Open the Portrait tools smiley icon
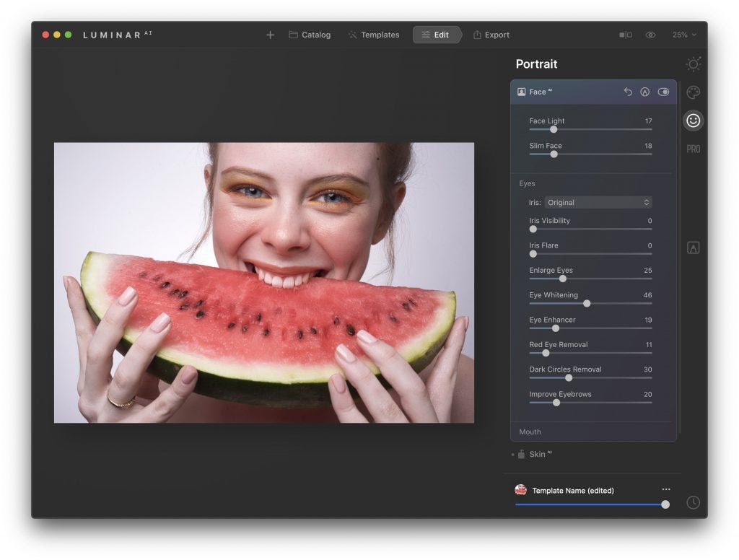This screenshot has height=560, width=739. click(x=693, y=121)
